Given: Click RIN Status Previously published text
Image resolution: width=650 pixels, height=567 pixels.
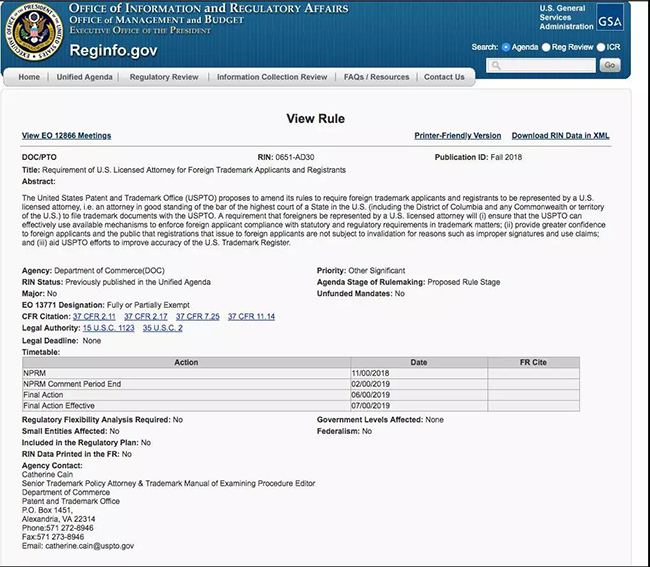Looking at the screenshot, I should pos(116,282).
